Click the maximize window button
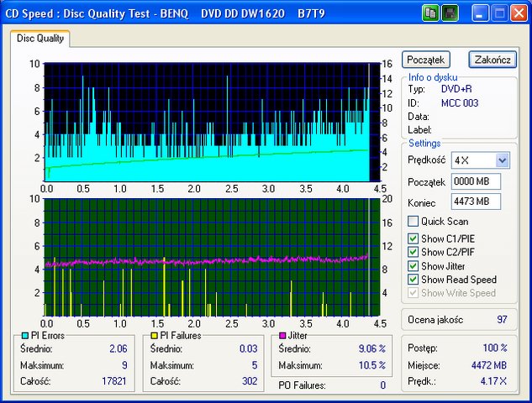This screenshot has height=403, width=532. point(499,13)
